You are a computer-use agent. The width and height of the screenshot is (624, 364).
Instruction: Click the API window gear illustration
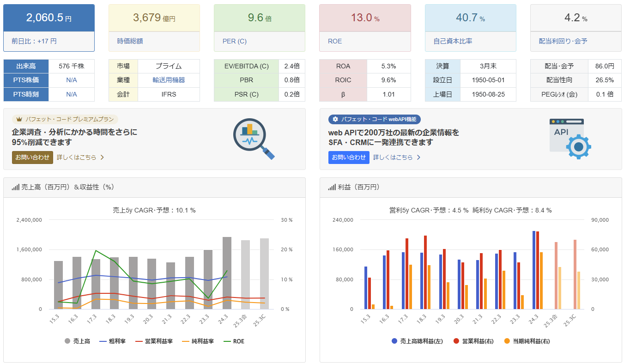pos(570,139)
